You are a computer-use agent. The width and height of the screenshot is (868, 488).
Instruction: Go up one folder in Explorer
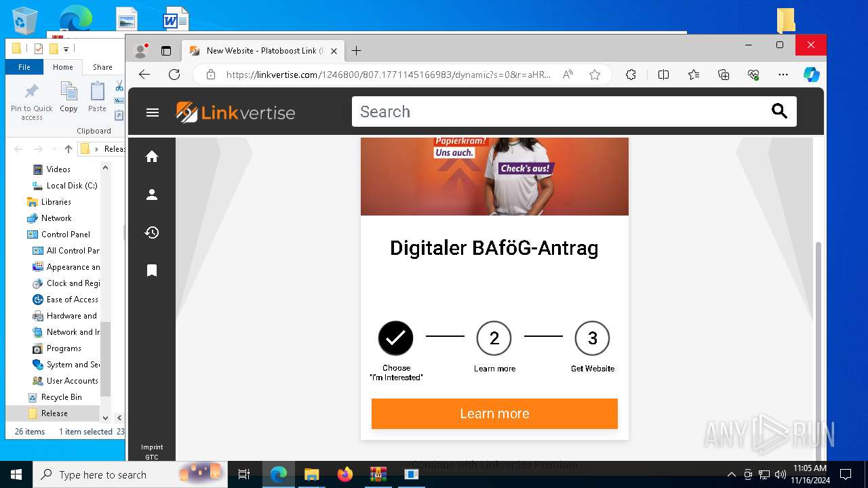[x=68, y=148]
